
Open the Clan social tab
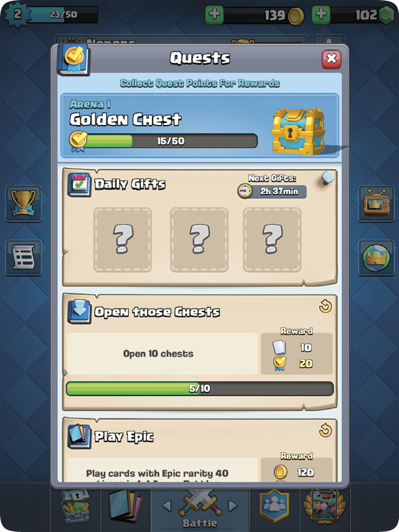point(274,507)
